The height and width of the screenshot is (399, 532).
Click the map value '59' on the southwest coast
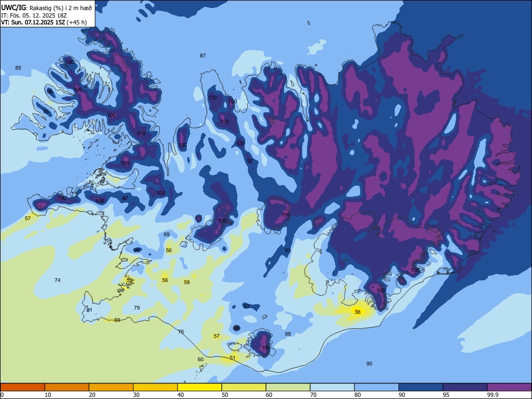117,320
